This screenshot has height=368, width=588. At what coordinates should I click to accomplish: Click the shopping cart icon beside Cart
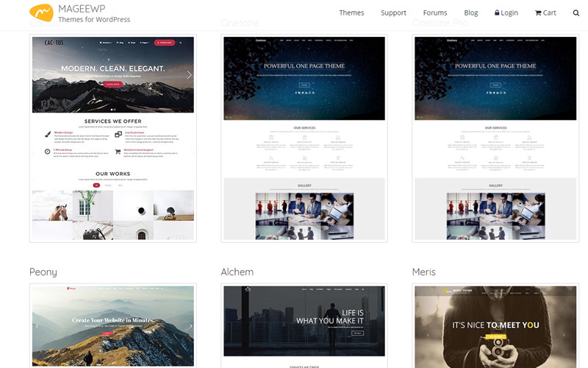point(538,13)
